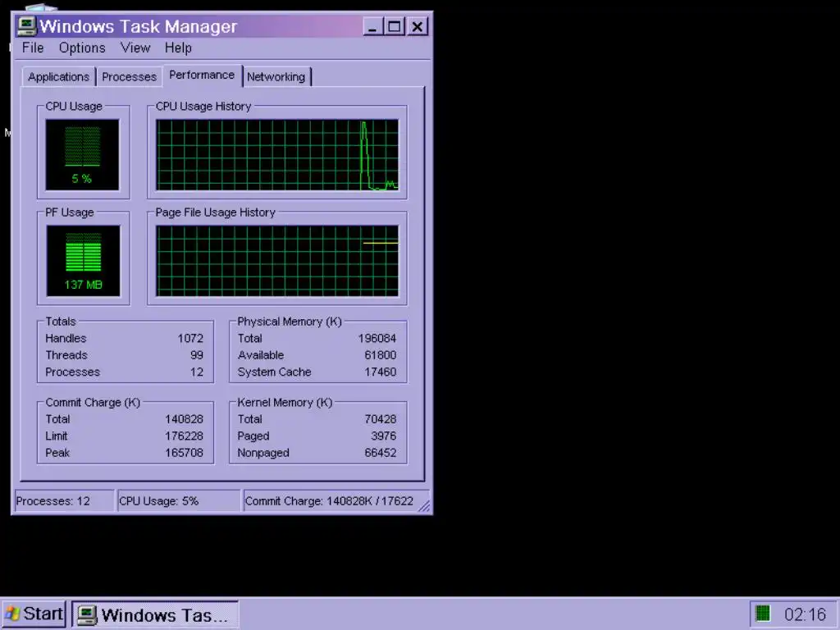Switch to the Applications tab
The width and height of the screenshot is (840, 630).
pos(58,76)
